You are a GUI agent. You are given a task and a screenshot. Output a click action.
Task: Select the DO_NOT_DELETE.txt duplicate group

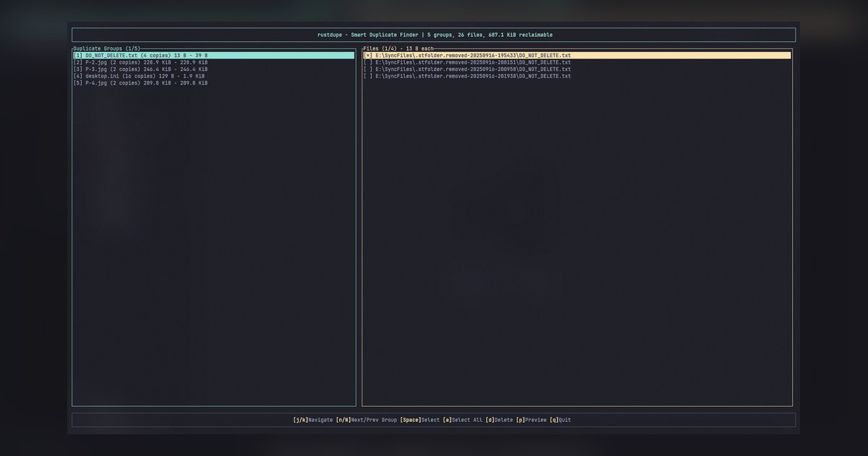[x=214, y=55]
